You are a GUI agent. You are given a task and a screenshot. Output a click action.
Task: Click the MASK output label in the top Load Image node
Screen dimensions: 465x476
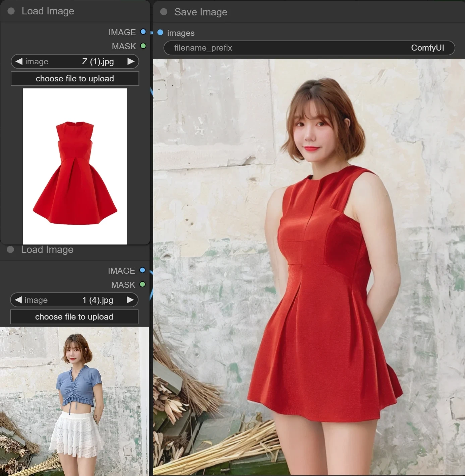(124, 46)
